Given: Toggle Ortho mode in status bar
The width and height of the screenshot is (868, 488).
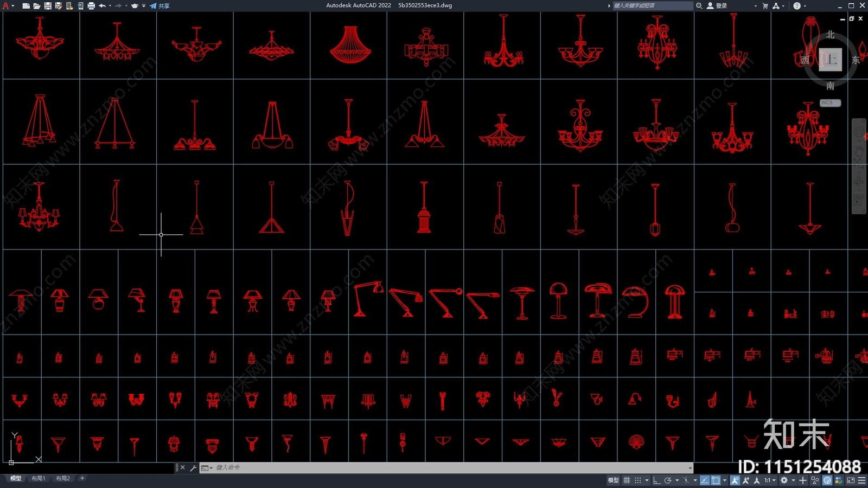Looking at the screenshot, I should [x=656, y=480].
